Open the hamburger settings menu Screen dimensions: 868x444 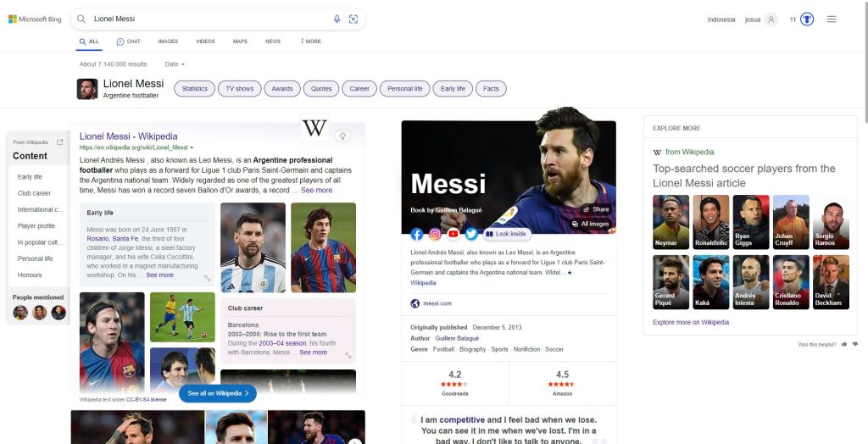(x=832, y=19)
